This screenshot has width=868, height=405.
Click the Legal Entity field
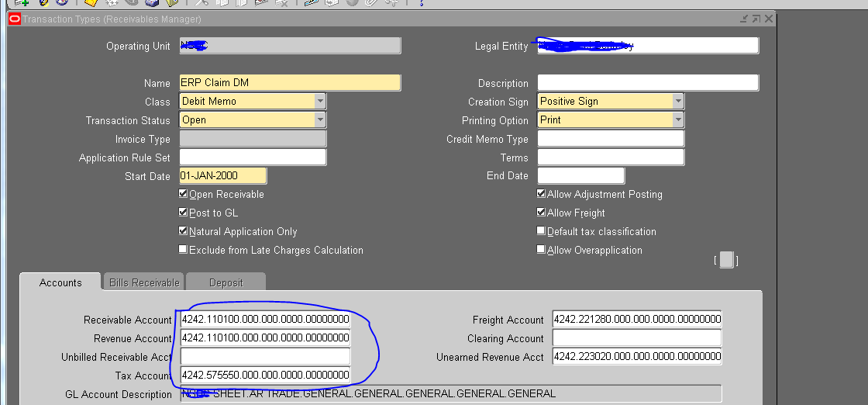[x=648, y=46]
